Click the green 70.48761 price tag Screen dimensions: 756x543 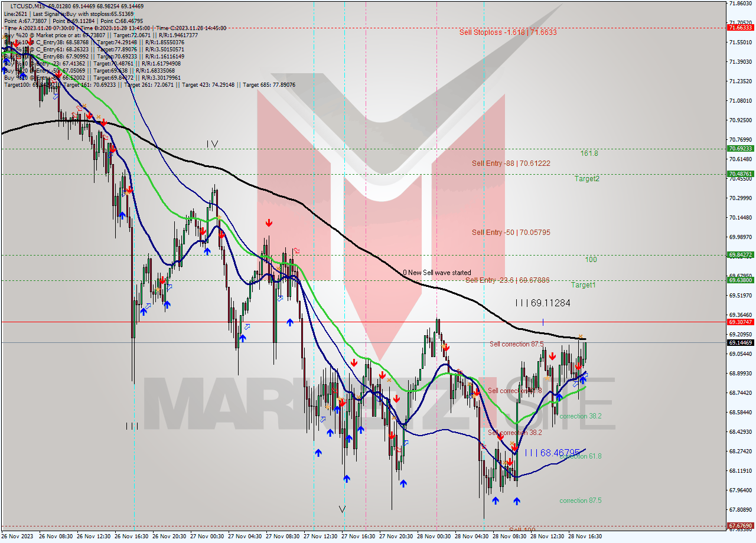click(x=740, y=174)
